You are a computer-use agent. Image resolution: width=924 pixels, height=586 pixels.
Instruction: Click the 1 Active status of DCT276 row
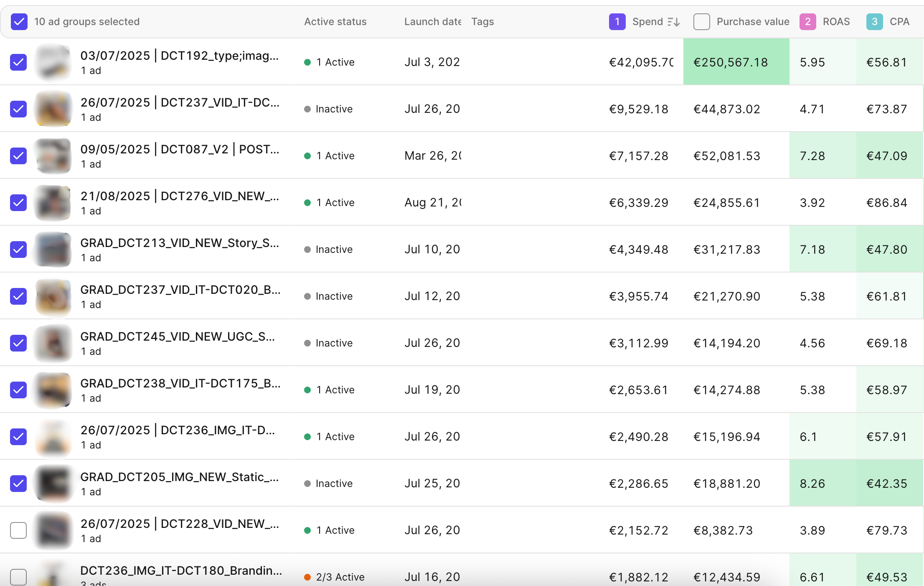pos(330,203)
